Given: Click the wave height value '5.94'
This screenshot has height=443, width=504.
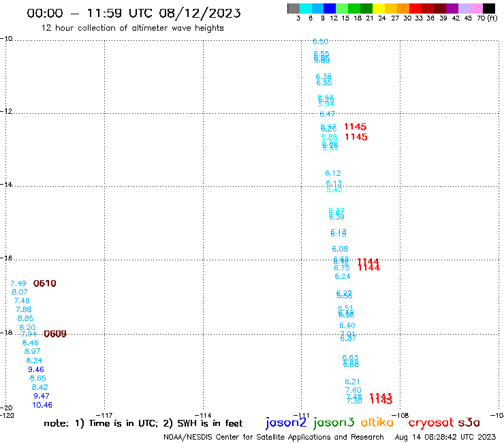Looking at the screenshot, I should tap(326, 104).
